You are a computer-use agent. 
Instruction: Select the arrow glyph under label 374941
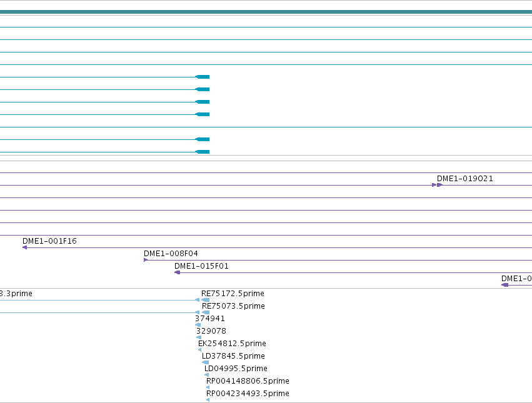click(198, 325)
